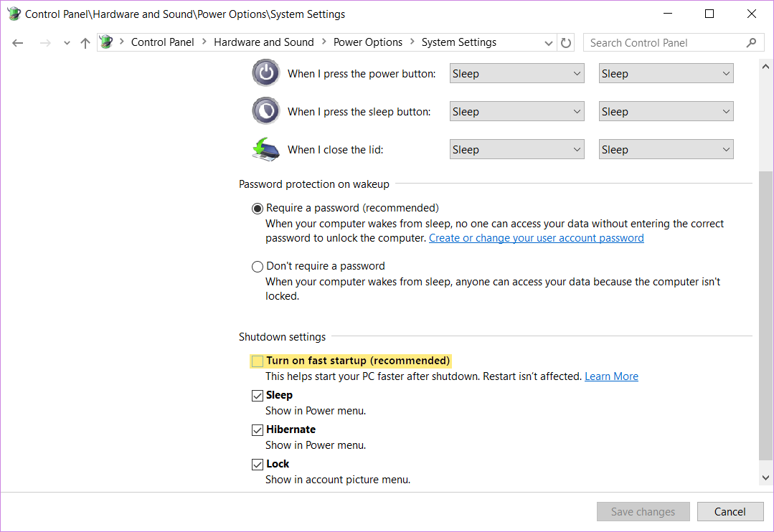Enable Turn on fast startup checkbox
This screenshot has height=532, width=774.
(258, 361)
